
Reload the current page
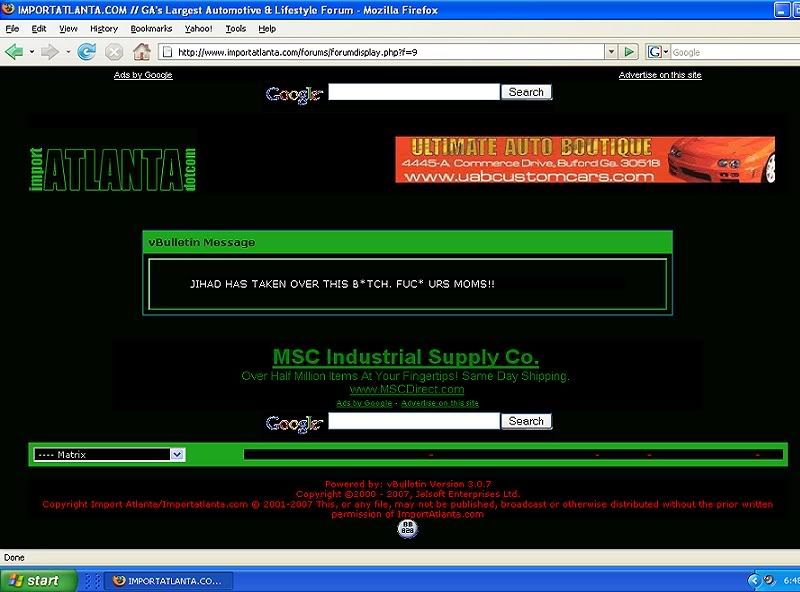coord(87,51)
